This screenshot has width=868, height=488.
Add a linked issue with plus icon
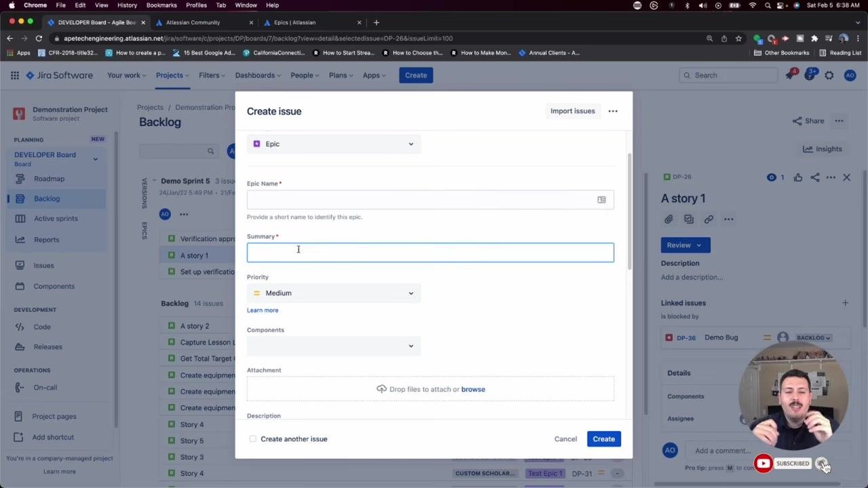coord(845,303)
